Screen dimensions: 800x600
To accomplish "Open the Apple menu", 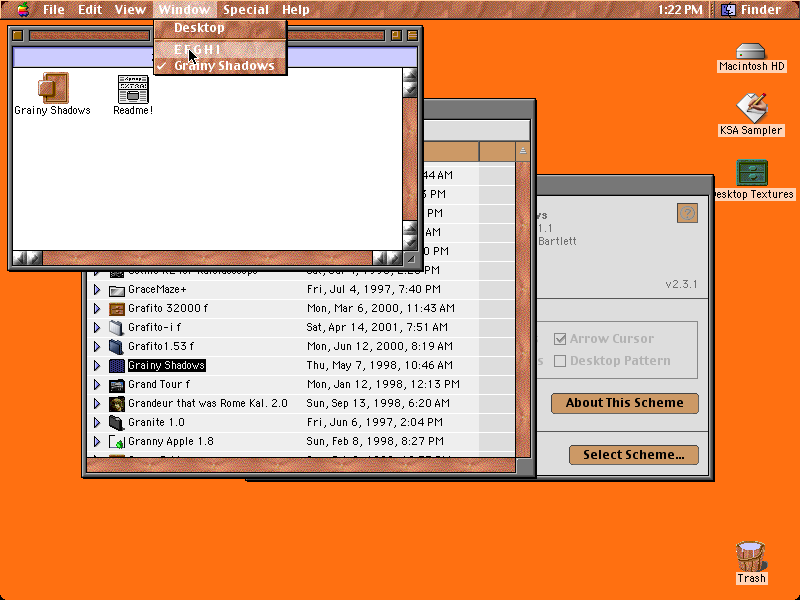I will pos(23,9).
